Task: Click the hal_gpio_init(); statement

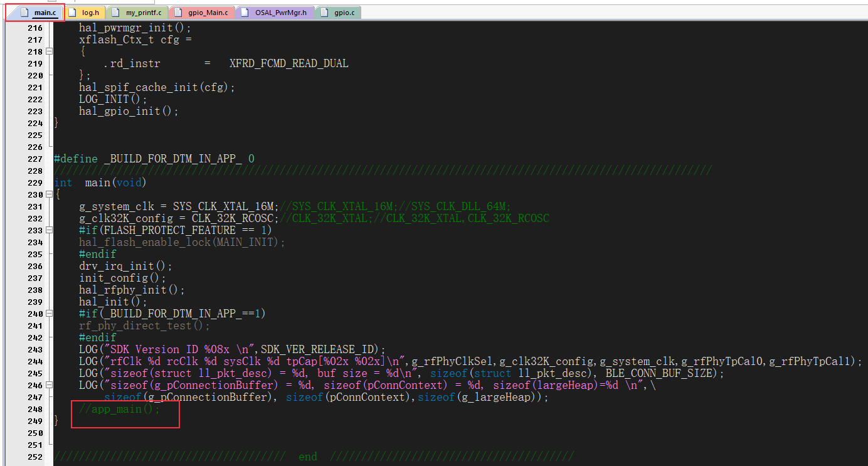Action: (129, 111)
